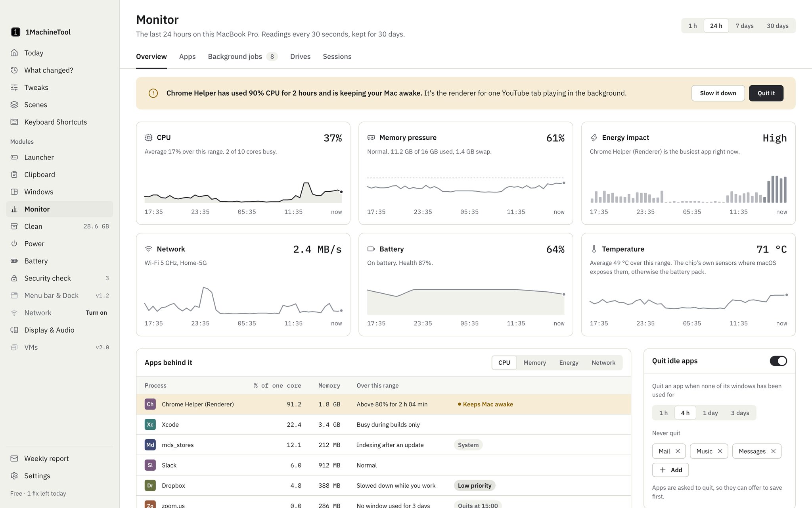Viewport: 812px width, 508px height.
Task: Select the Scenes layers icon
Action: coord(14,105)
